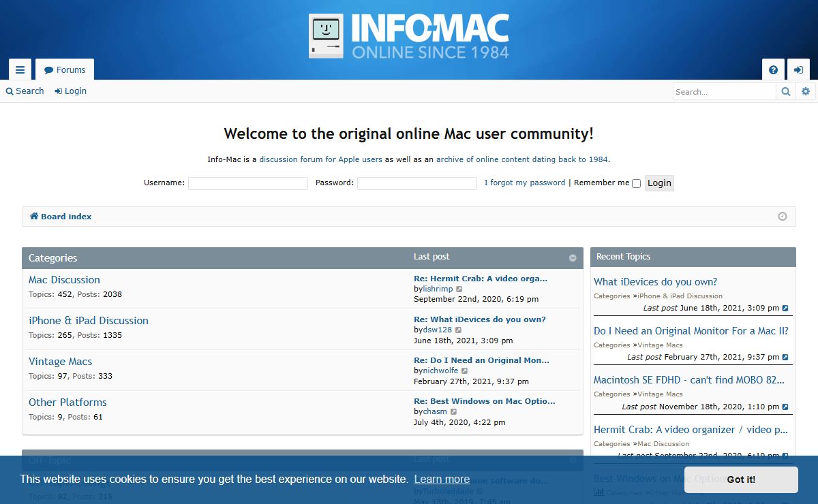Go to Board index breadcrumb
The image size is (818, 504).
(61, 217)
